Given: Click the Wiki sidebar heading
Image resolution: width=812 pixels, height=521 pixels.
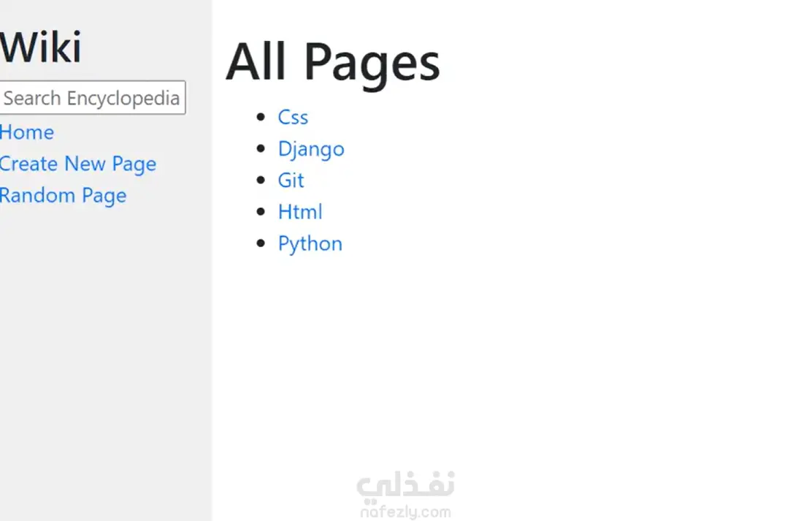Looking at the screenshot, I should 41,47.
